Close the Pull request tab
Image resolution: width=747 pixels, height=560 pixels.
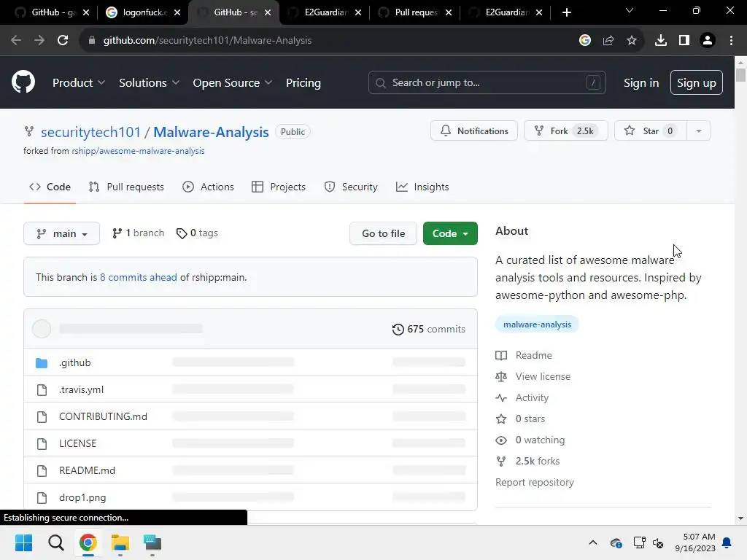449,12
